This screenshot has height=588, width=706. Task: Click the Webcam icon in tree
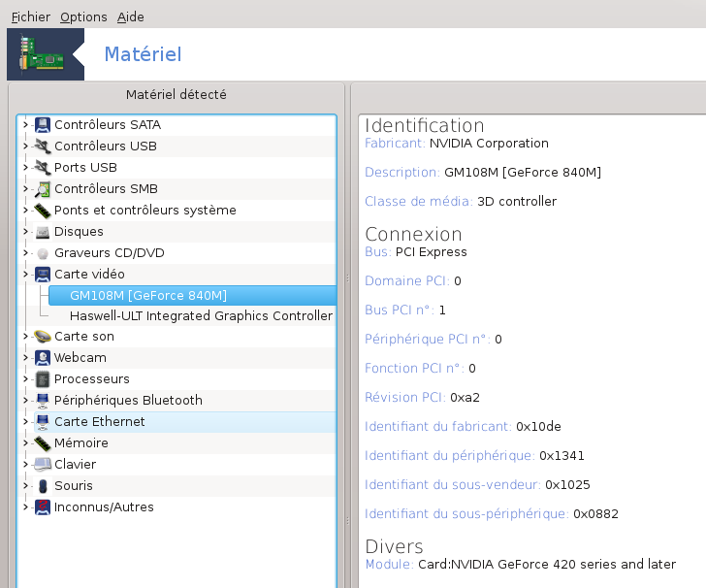click(43, 358)
